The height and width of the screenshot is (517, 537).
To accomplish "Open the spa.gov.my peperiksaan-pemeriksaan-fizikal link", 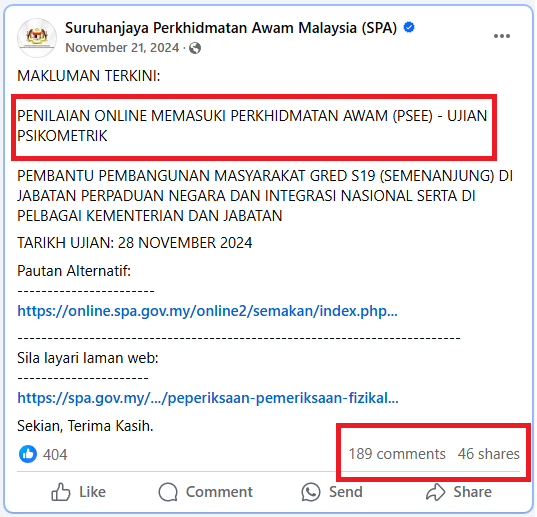I will tap(208, 398).
